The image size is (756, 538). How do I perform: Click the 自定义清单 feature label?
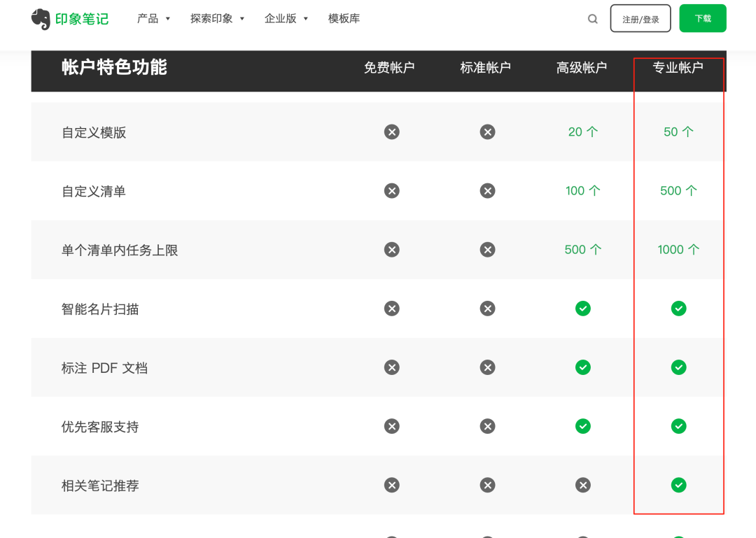[x=94, y=192]
